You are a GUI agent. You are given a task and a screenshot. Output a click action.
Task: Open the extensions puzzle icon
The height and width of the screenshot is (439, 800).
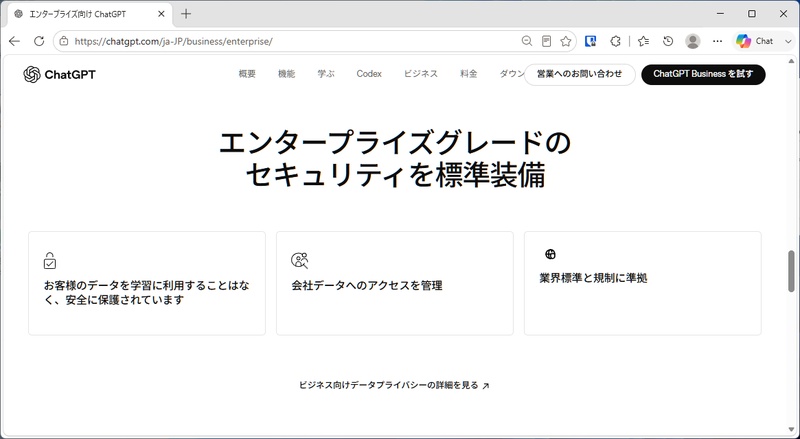click(615, 41)
